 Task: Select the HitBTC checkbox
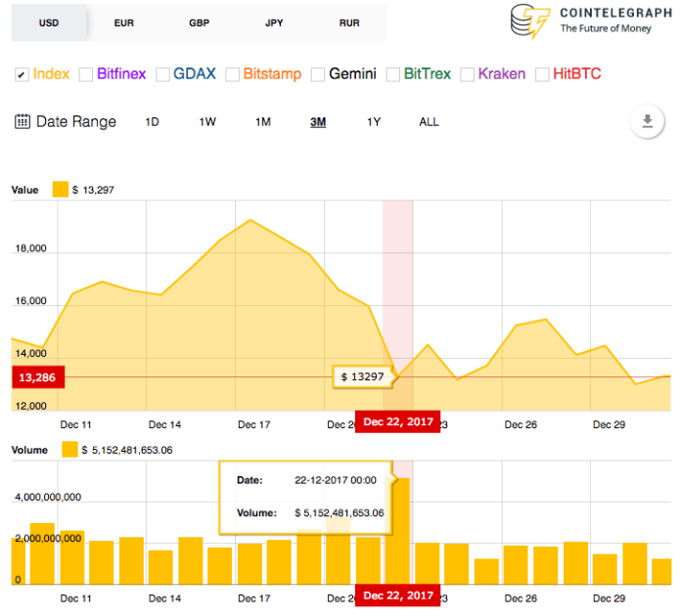click(x=542, y=74)
